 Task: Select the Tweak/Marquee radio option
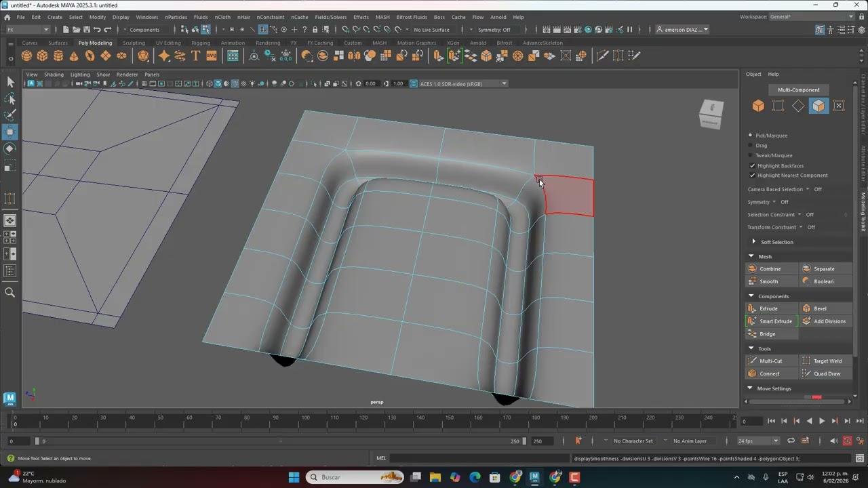(x=750, y=155)
